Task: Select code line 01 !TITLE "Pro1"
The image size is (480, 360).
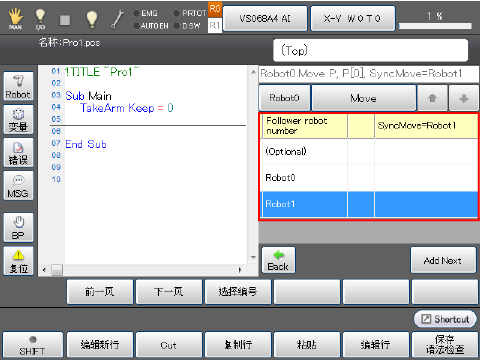Action: coord(102,72)
